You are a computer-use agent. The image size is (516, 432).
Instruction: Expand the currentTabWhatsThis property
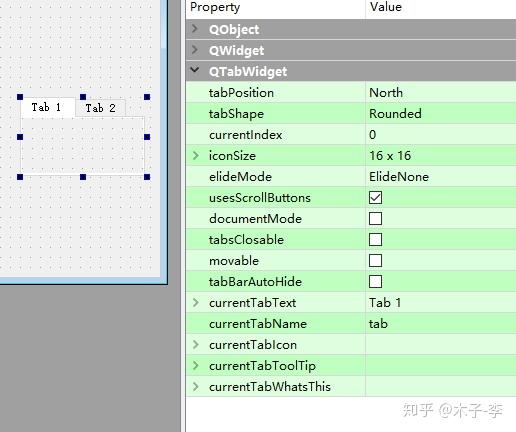coord(196,386)
